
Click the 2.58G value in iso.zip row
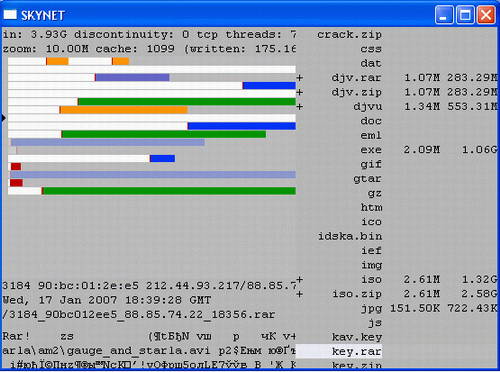[x=479, y=294]
